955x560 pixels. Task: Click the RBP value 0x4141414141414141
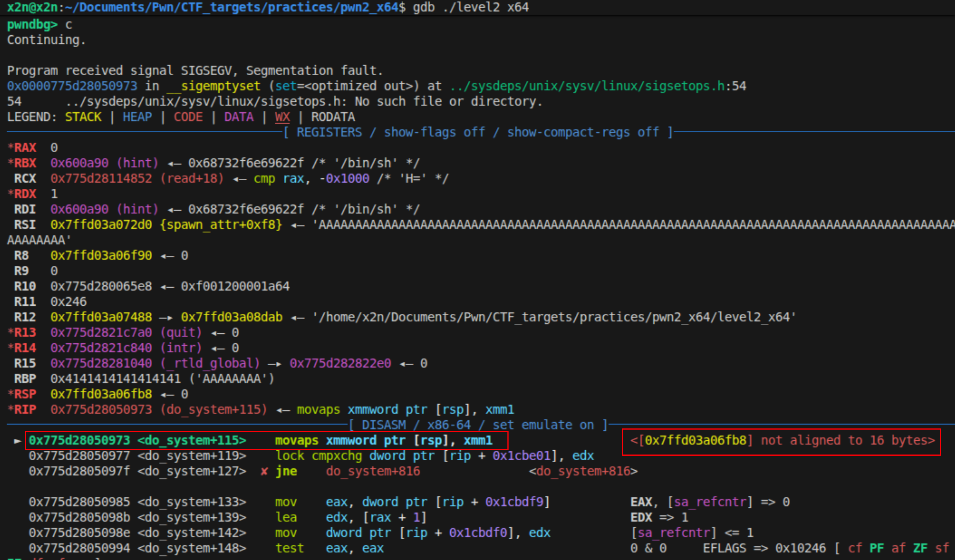[115, 379]
